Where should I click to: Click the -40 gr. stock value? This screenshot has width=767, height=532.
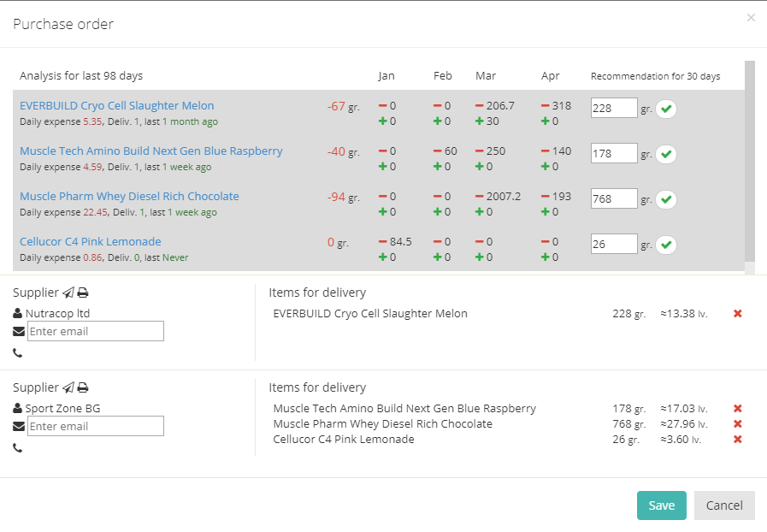click(x=344, y=152)
